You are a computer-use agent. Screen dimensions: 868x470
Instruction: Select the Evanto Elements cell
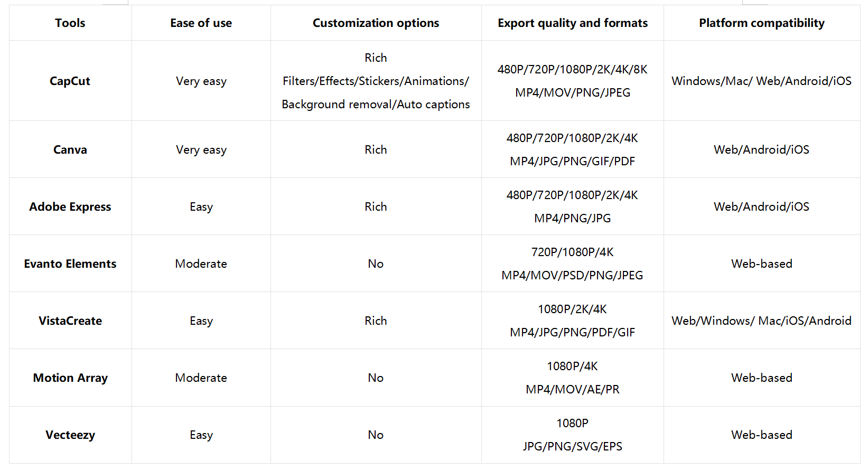(70, 264)
